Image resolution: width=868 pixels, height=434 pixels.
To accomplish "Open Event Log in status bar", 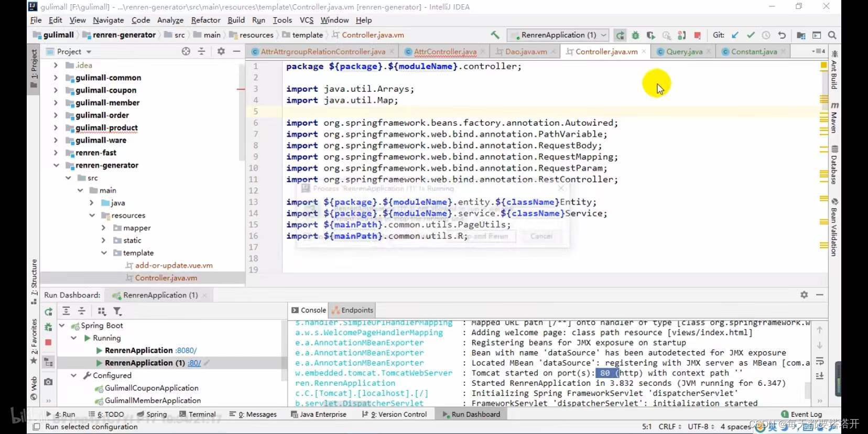I will [x=801, y=414].
